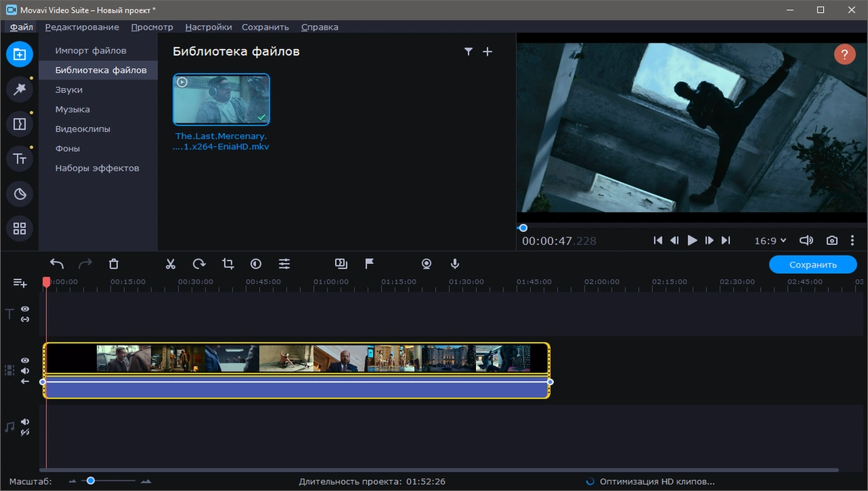Open the preview more options dots

(x=853, y=241)
